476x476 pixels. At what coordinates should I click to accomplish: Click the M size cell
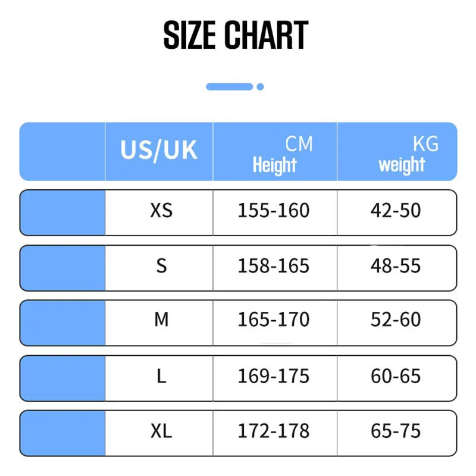161,320
